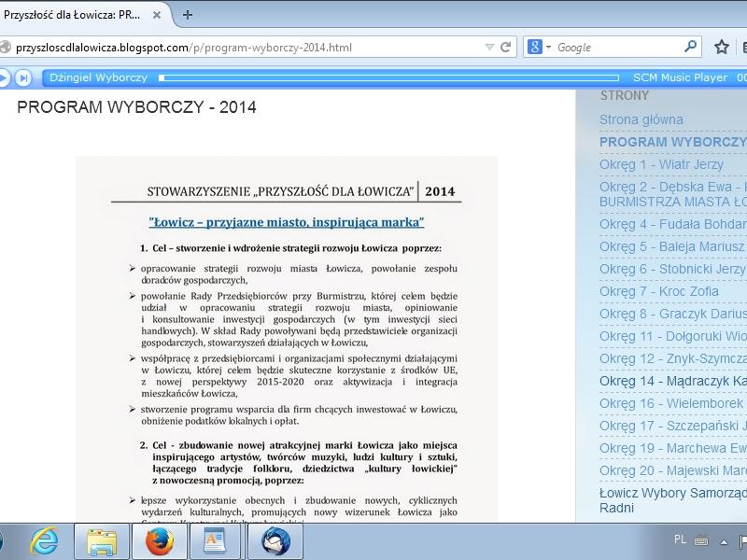Screen dimensions: 747x560
Task: Open Okręg 17 - Szczepański link
Action: tap(672, 426)
